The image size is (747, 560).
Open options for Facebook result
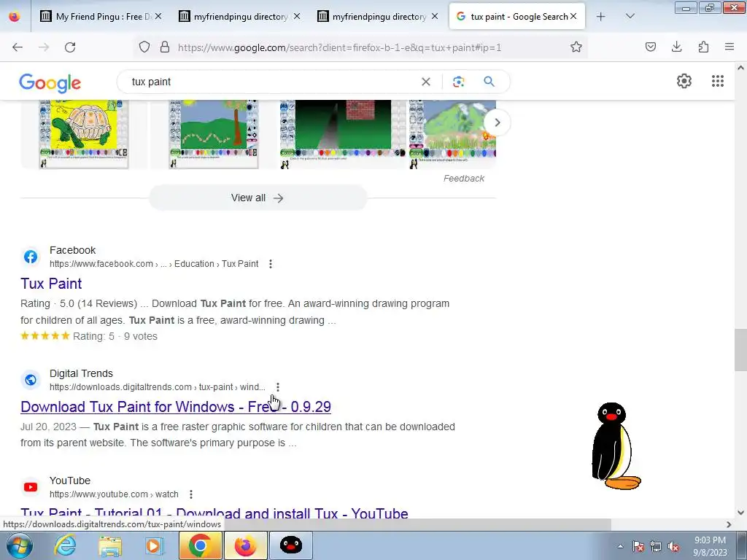click(271, 264)
